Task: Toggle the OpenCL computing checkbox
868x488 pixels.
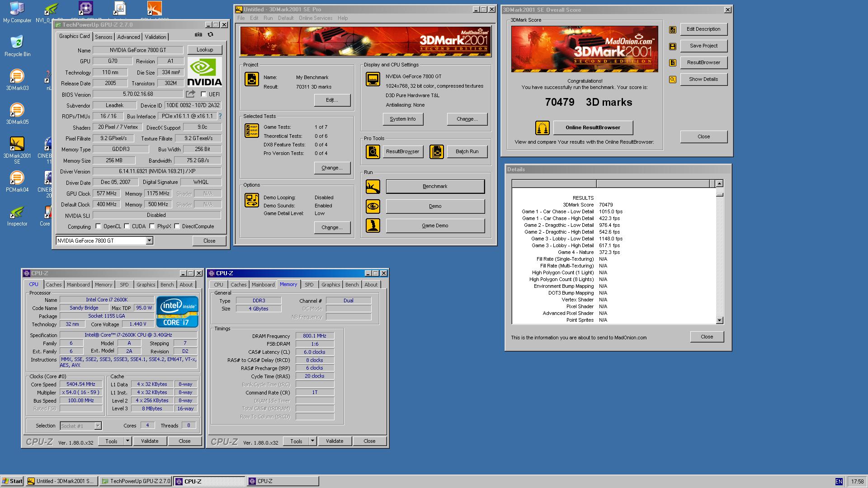Action: pyautogui.click(x=98, y=226)
